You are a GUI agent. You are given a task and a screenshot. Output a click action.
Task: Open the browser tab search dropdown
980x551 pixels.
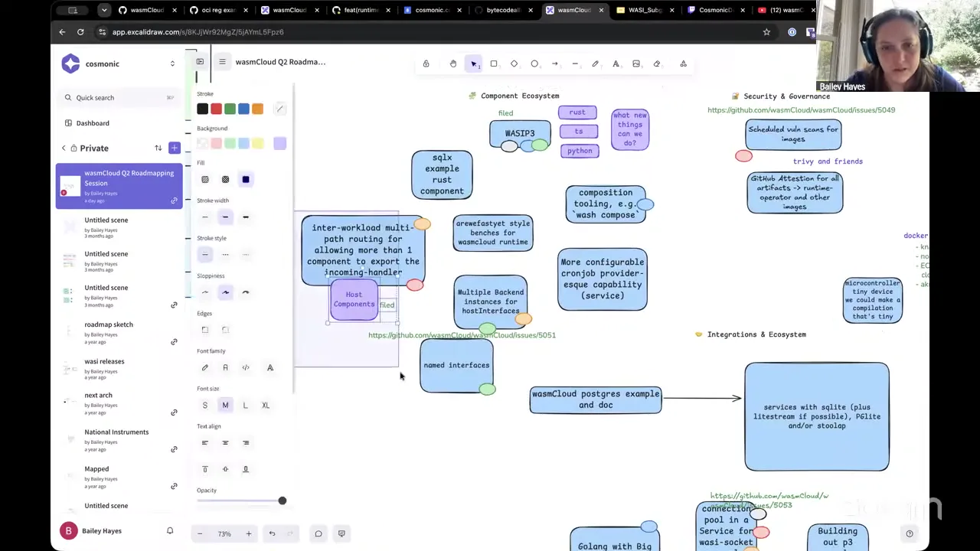coord(104,10)
